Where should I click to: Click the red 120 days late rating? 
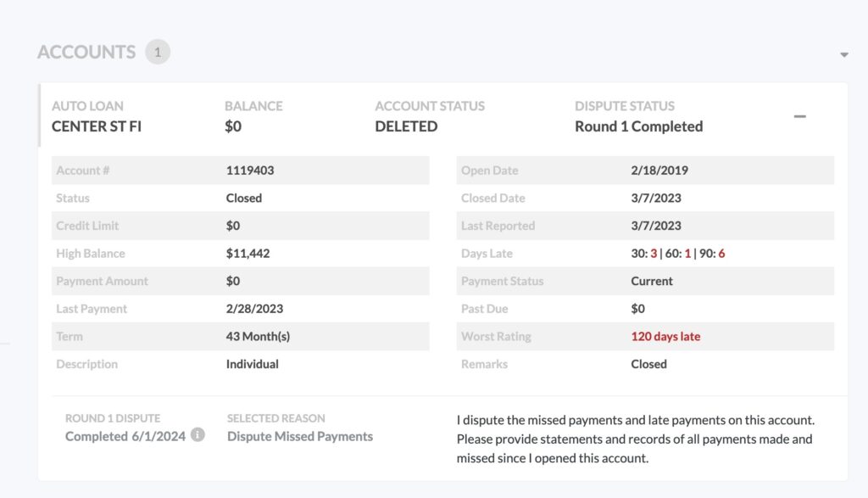665,336
